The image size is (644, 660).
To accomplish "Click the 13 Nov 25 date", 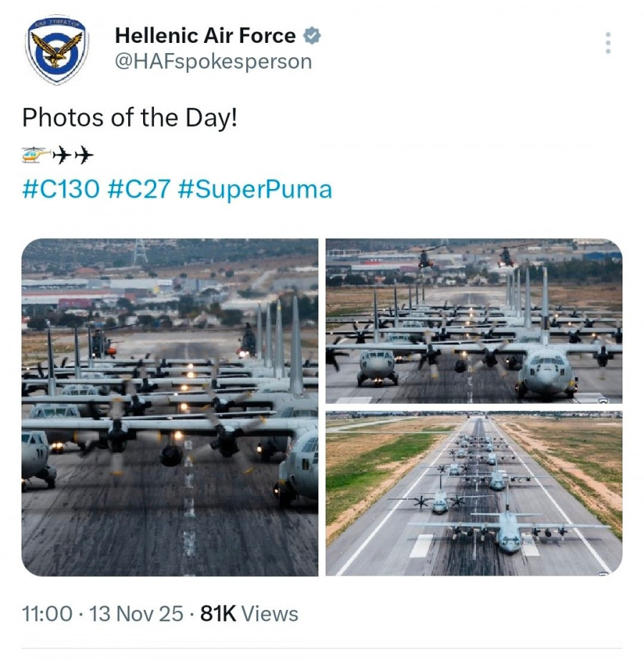I will 136,614.
